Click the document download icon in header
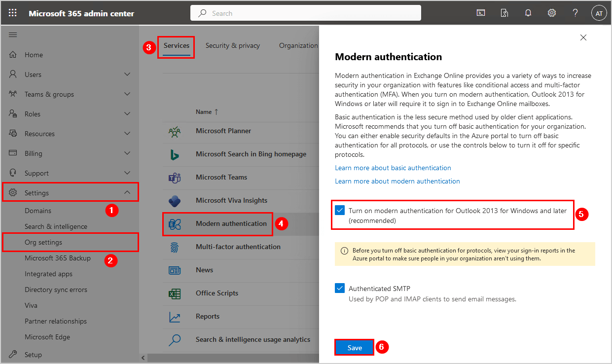The width and height of the screenshot is (612, 364). click(x=504, y=13)
